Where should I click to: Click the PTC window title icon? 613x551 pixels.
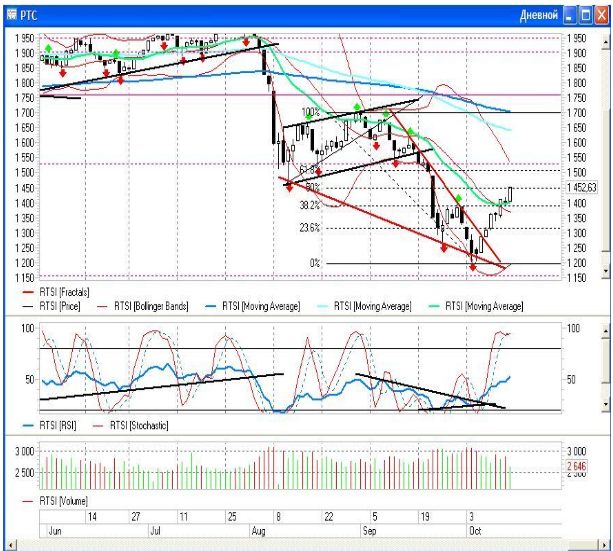point(12,15)
